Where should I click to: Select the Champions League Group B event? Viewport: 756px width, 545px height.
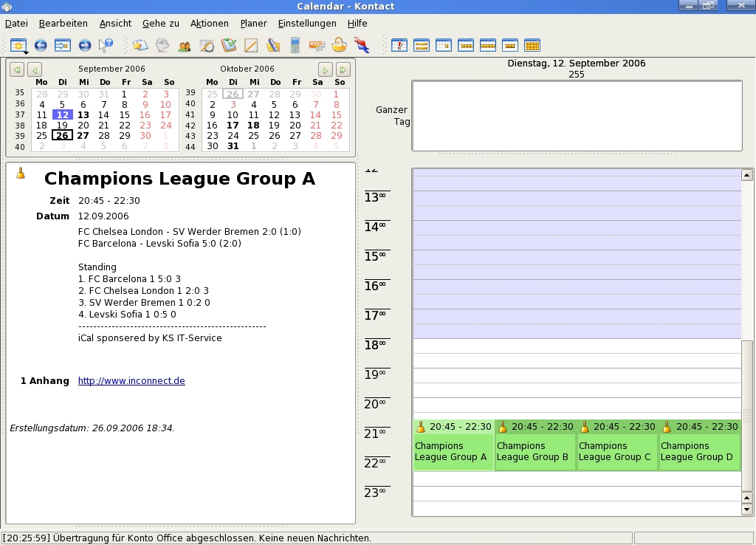[535, 445]
